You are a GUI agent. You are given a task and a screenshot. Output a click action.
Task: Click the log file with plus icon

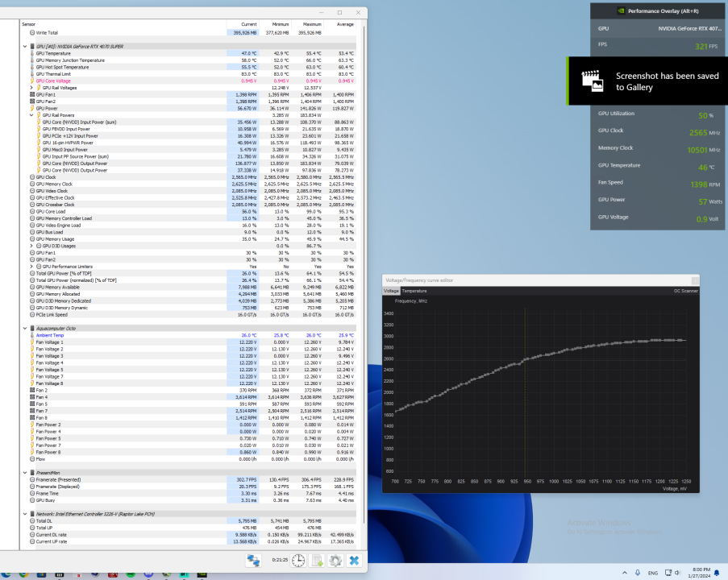(317, 560)
